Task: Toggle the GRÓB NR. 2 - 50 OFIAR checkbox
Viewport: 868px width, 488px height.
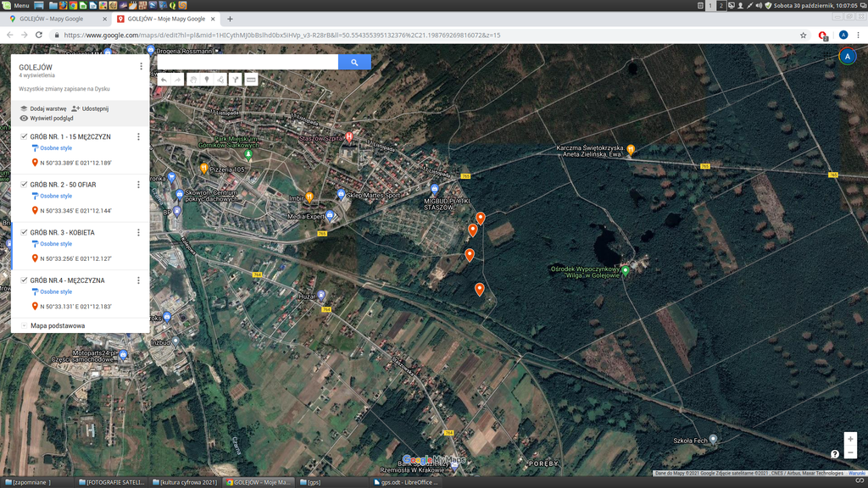Action: pyautogui.click(x=24, y=184)
